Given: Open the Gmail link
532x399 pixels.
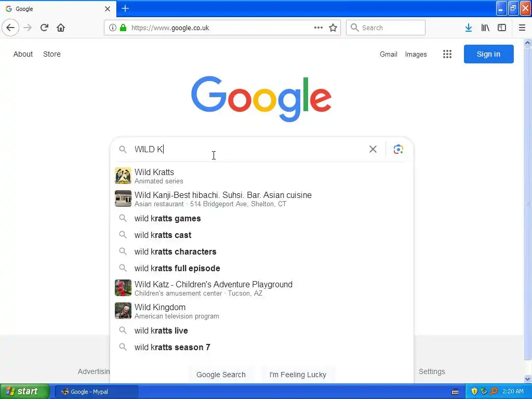Looking at the screenshot, I should [x=389, y=54].
